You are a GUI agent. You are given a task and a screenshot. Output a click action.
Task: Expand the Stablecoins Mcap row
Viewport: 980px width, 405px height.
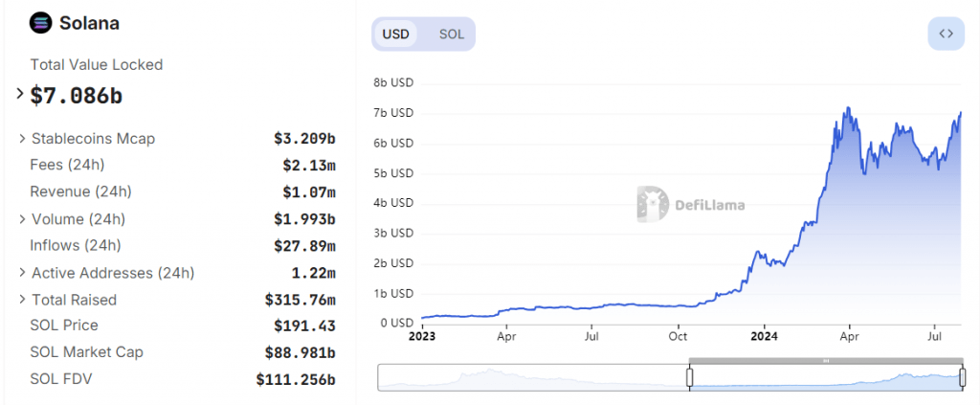click(x=22, y=139)
